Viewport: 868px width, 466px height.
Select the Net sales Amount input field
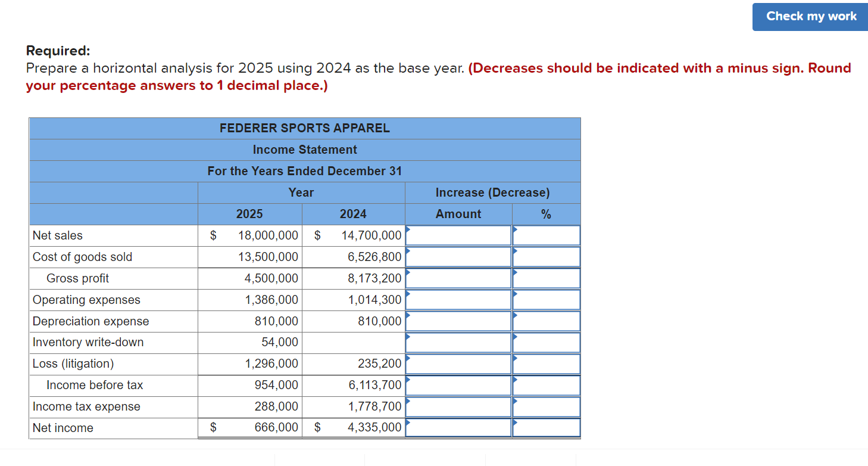point(458,235)
